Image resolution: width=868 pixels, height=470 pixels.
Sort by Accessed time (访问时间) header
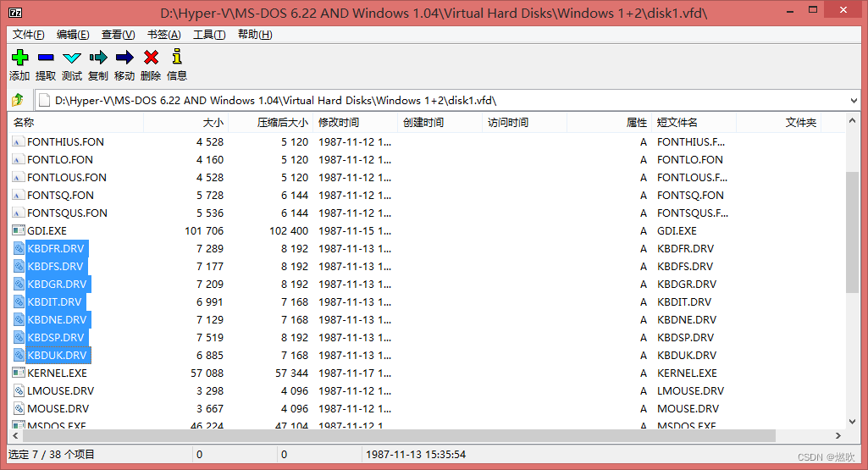tap(525, 122)
